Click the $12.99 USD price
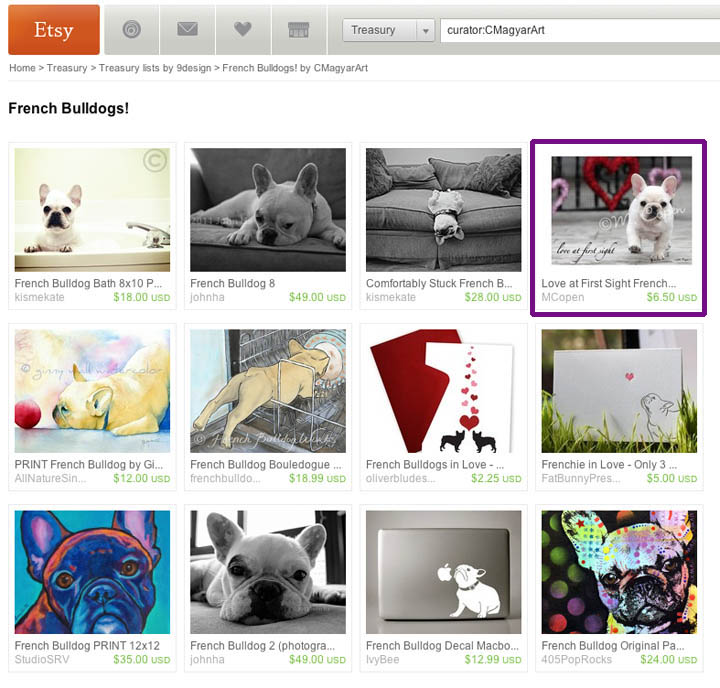Image resolution: width=720 pixels, height=688 pixels. click(x=493, y=660)
